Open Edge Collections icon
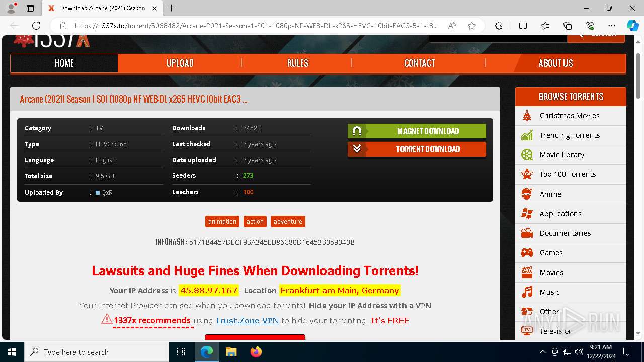This screenshot has width=644, height=362. pyautogui.click(x=568, y=26)
